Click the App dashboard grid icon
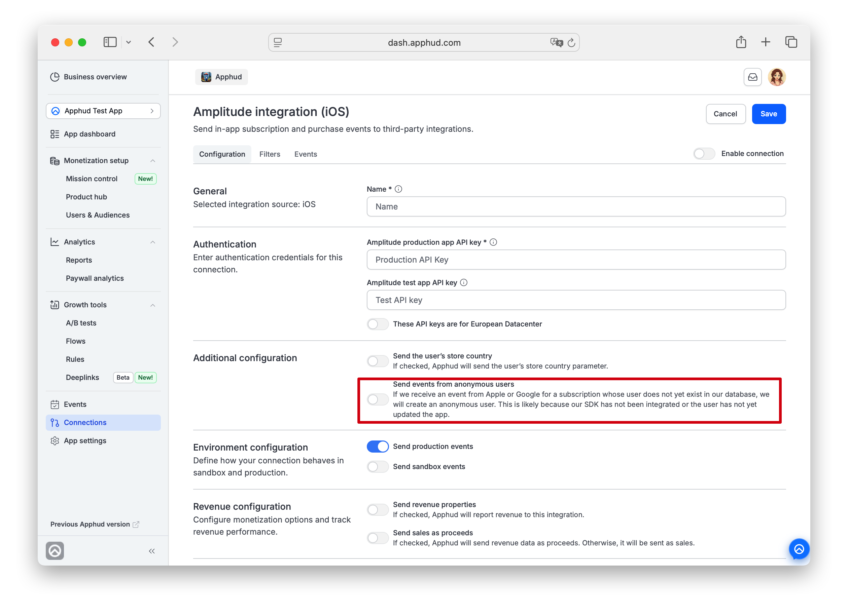Image resolution: width=848 pixels, height=616 pixels. pyautogui.click(x=55, y=134)
